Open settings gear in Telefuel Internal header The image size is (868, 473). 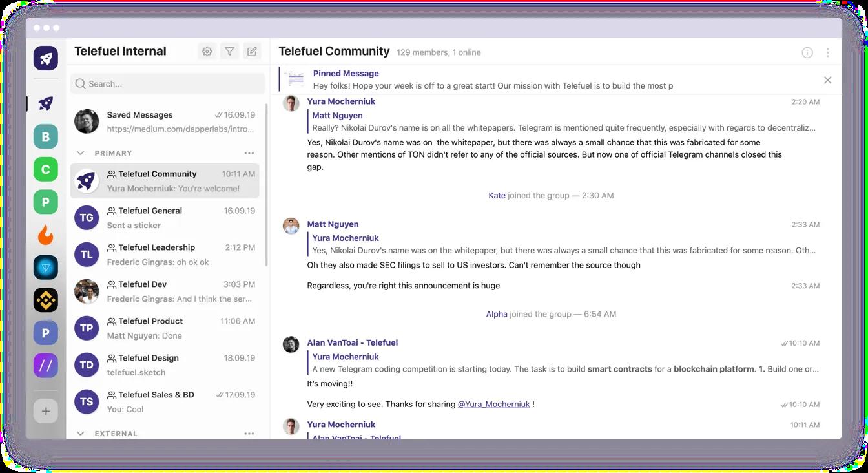(x=207, y=52)
